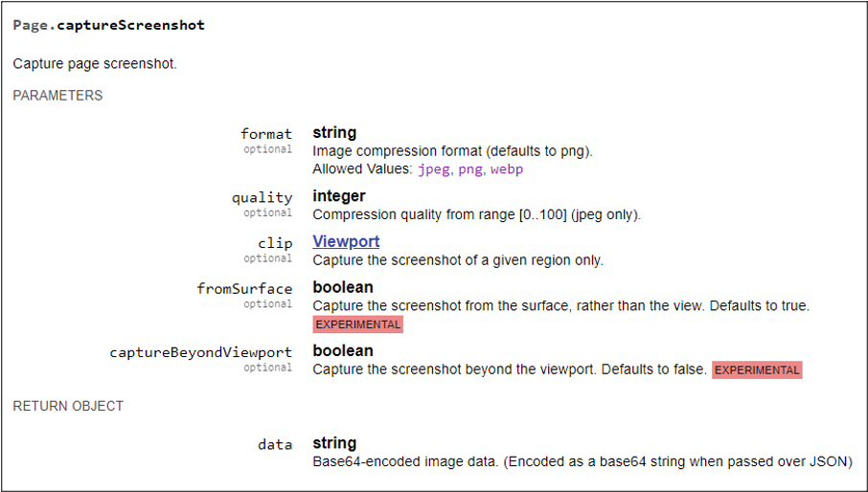Click the PARAMETERS section heading
The height and width of the screenshot is (492, 868).
(57, 96)
